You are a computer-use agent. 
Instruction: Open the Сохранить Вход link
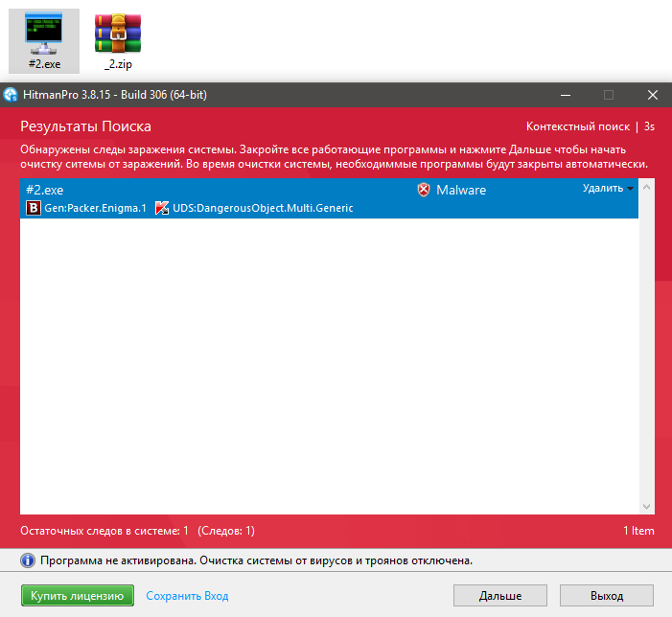pyautogui.click(x=187, y=596)
